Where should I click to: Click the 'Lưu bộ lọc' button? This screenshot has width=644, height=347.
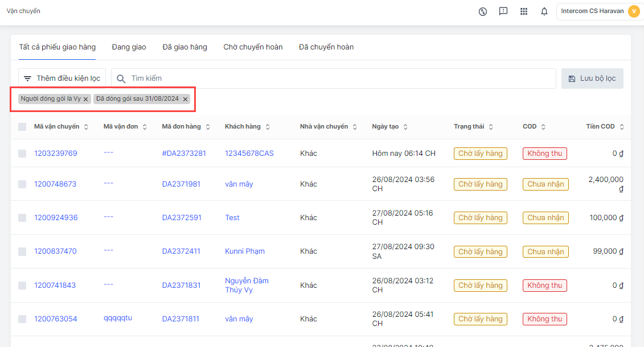(x=592, y=79)
